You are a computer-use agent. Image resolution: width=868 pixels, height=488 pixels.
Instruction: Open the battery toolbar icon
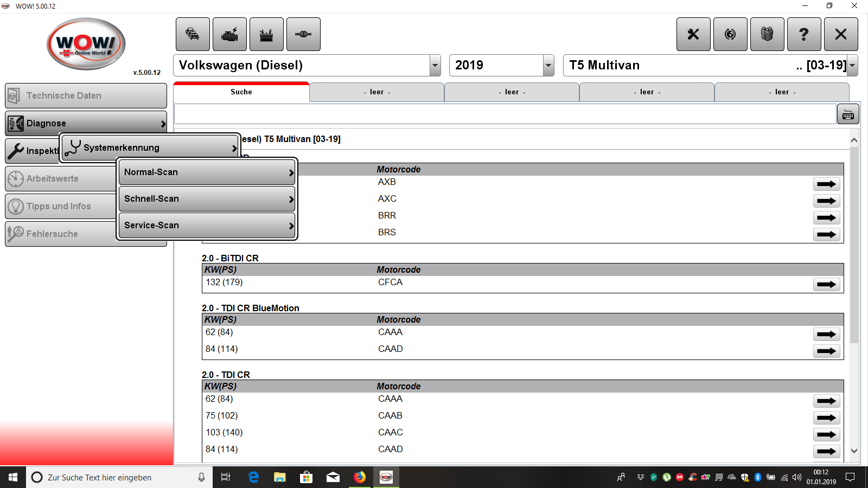coord(266,34)
